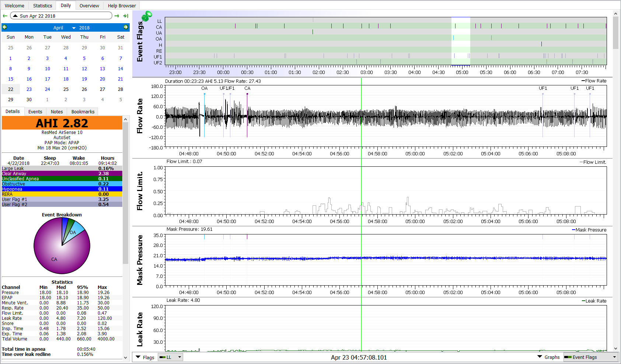This screenshot has width=621, height=364.
Task: Click the 2018 year field in calendar
Action: [x=84, y=28]
